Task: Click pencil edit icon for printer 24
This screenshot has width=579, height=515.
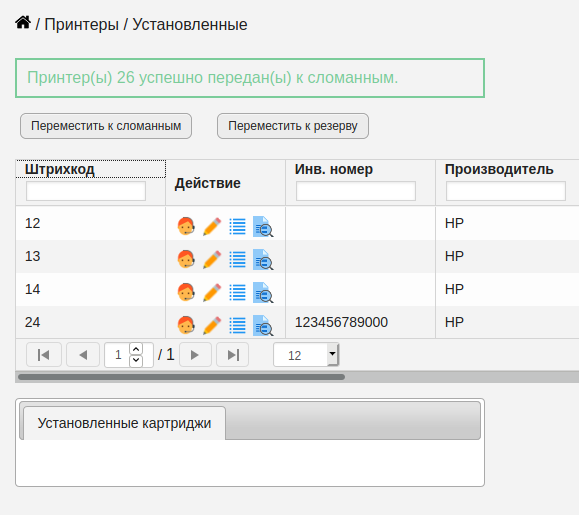Action: point(212,326)
